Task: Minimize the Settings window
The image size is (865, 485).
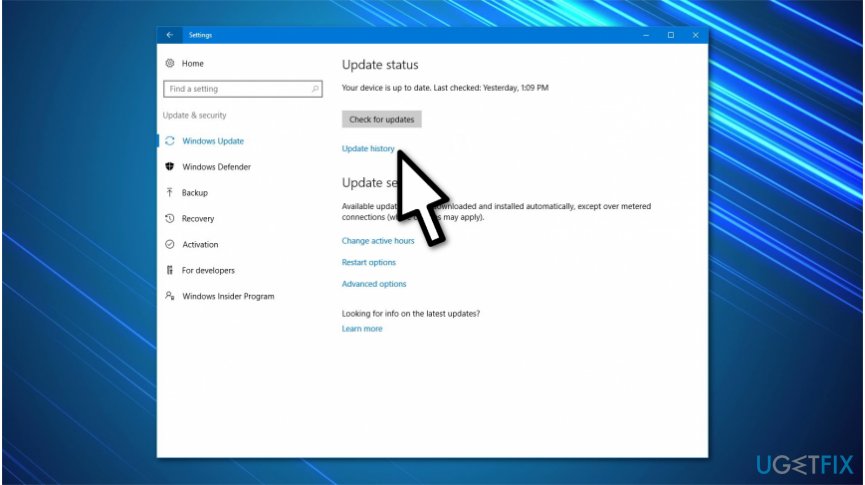Action: pyautogui.click(x=646, y=35)
